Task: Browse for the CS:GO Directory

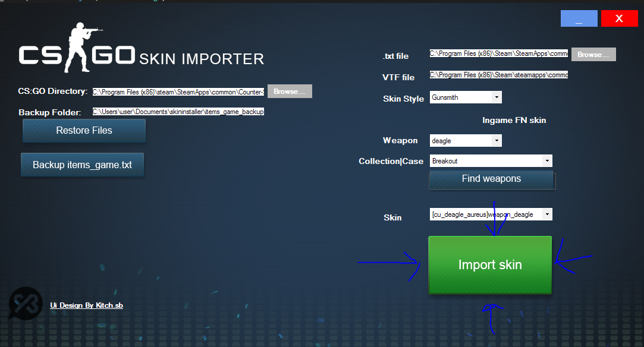Action: [290, 91]
